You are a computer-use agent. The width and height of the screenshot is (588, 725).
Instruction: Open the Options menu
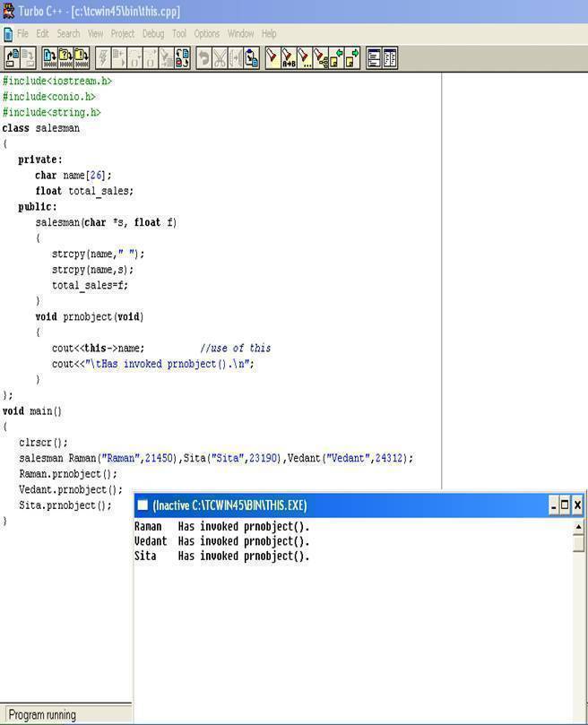click(x=207, y=34)
